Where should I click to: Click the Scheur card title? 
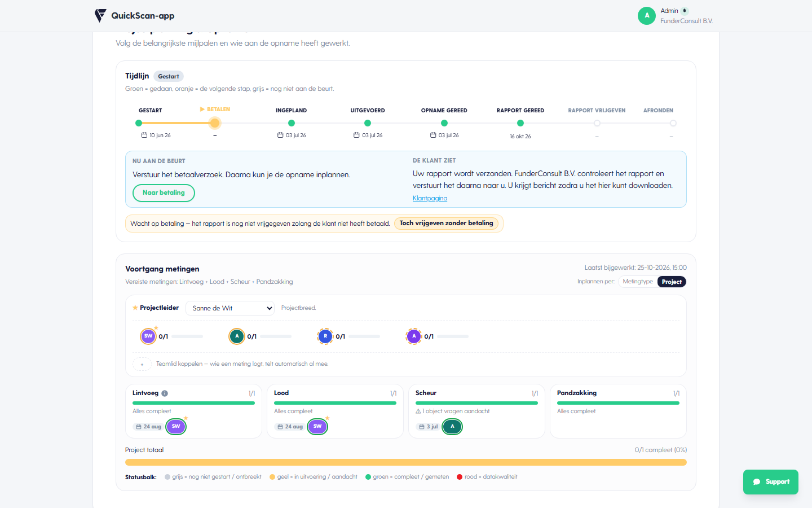426,393
